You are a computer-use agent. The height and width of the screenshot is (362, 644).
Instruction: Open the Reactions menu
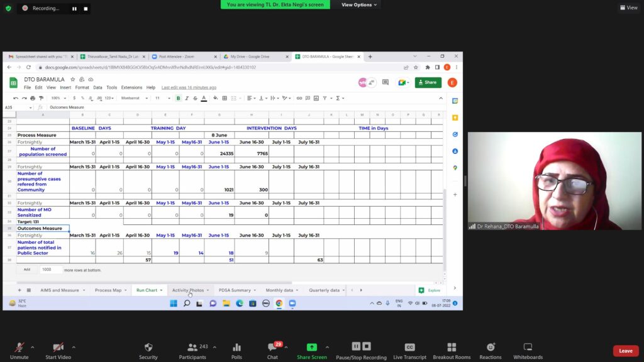click(491, 350)
